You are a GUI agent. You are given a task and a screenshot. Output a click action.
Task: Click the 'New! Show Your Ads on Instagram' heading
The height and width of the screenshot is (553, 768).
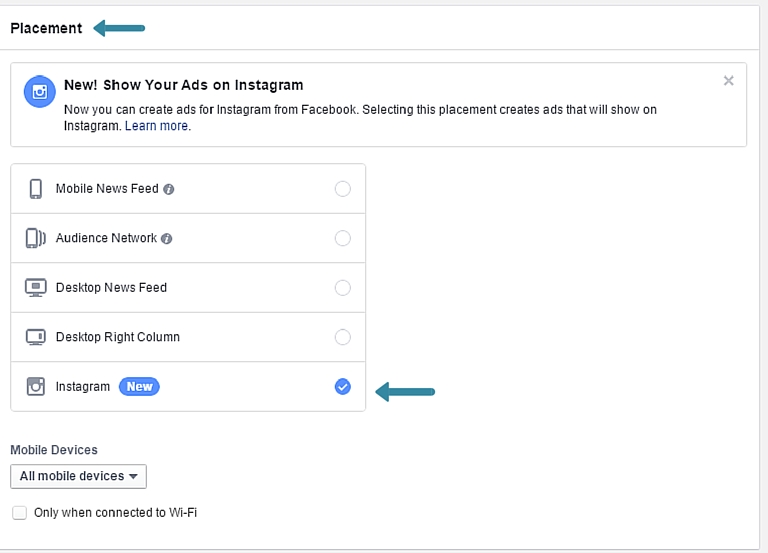(x=184, y=85)
